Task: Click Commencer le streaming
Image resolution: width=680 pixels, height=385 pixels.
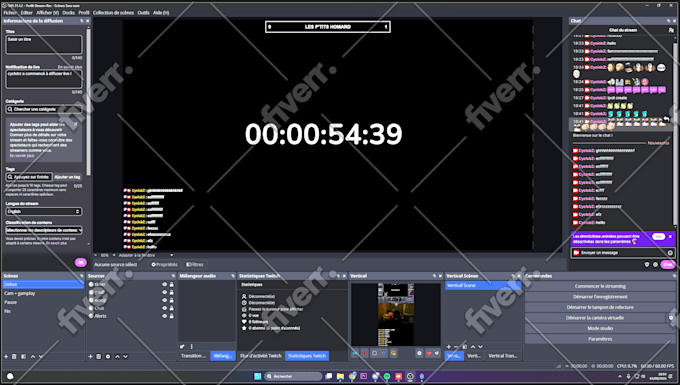Action: click(600, 286)
